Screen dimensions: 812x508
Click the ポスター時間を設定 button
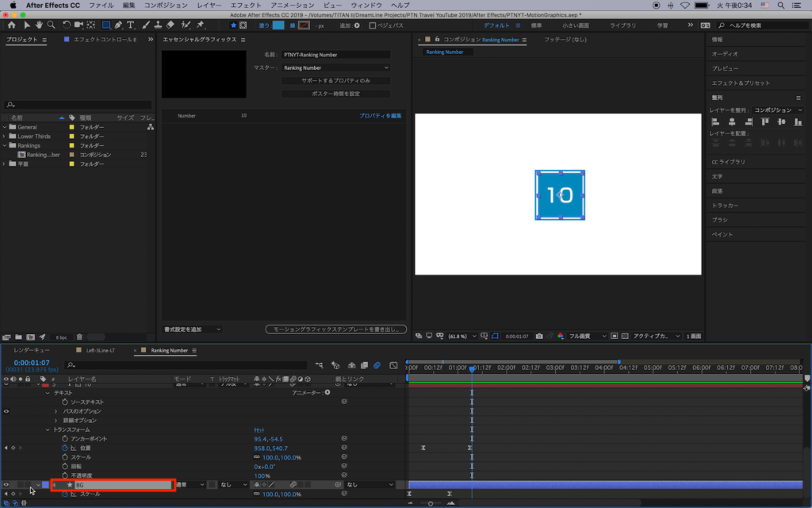336,94
